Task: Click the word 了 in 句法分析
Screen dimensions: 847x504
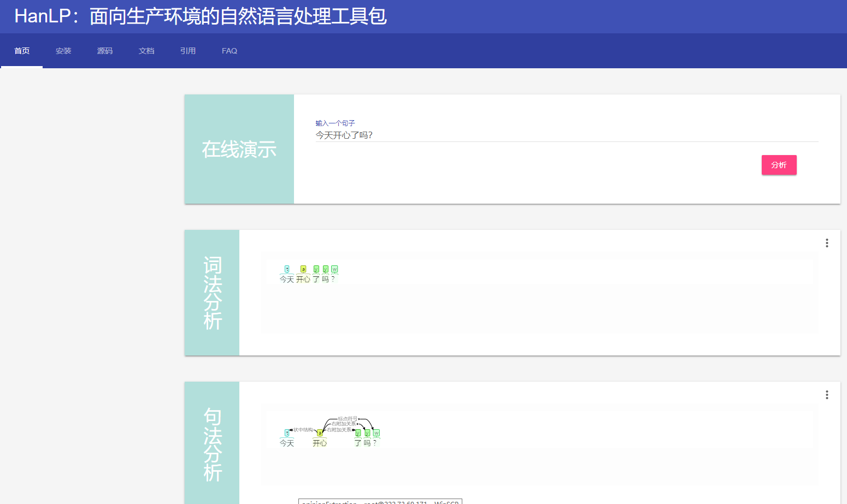Action: (x=358, y=443)
